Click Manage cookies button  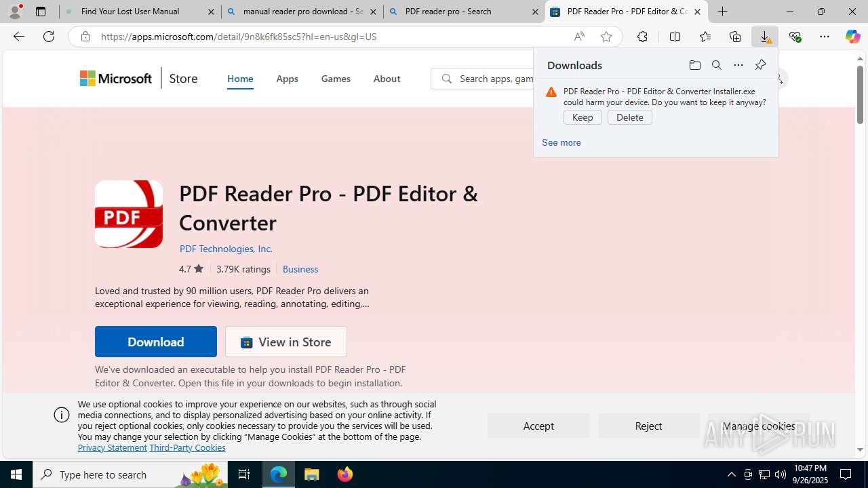click(759, 426)
